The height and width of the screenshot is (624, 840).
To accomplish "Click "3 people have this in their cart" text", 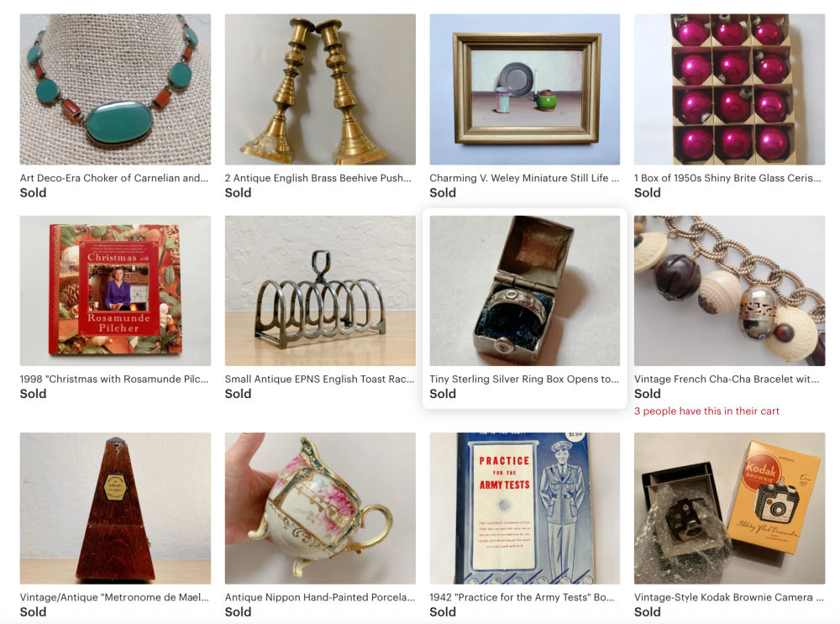I will pyautogui.click(x=706, y=411).
